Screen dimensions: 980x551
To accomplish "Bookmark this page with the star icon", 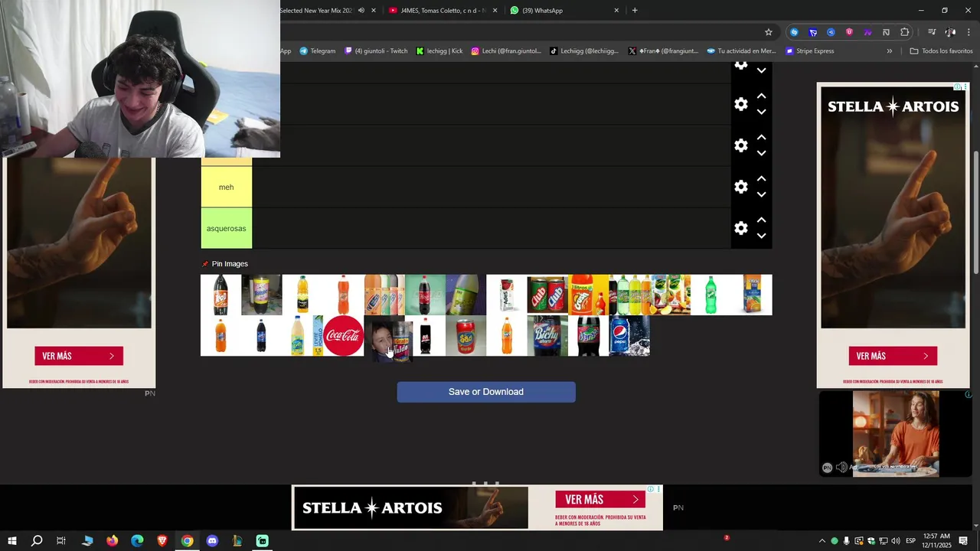I will click(769, 32).
